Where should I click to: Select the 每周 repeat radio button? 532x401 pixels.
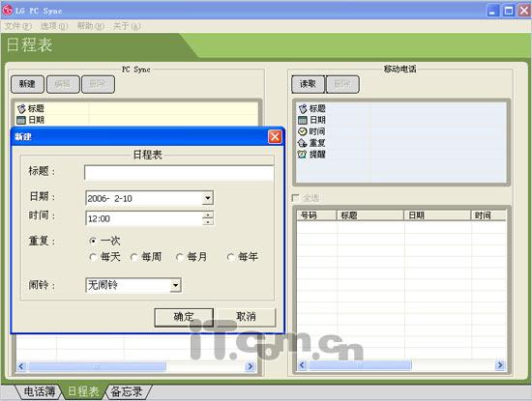[x=134, y=257]
